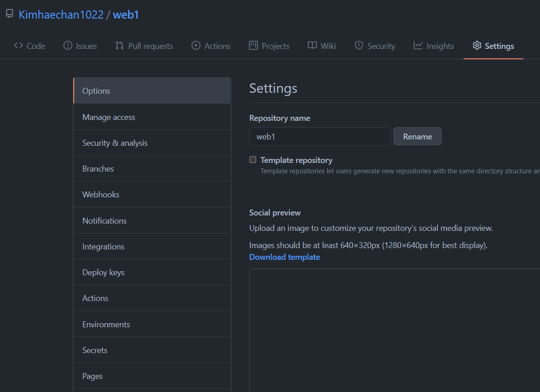This screenshot has height=392, width=540.
Task: Click the Rename button
Action: (x=417, y=136)
